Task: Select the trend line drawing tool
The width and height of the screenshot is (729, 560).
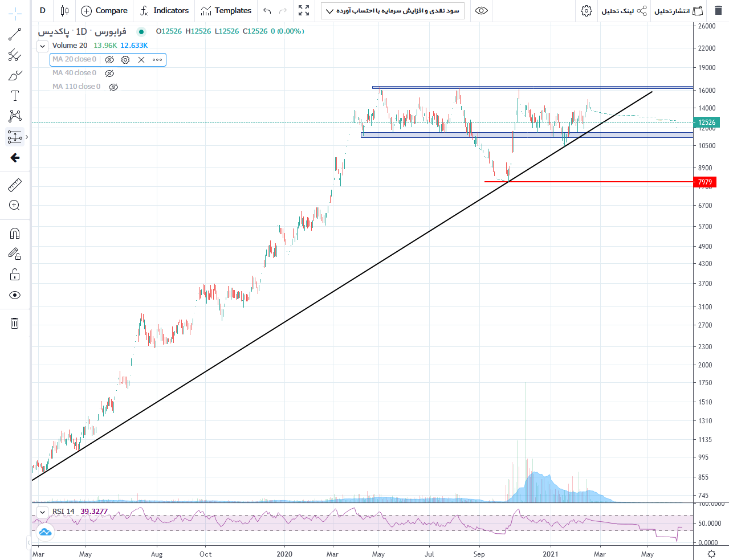Action: pos(15,34)
